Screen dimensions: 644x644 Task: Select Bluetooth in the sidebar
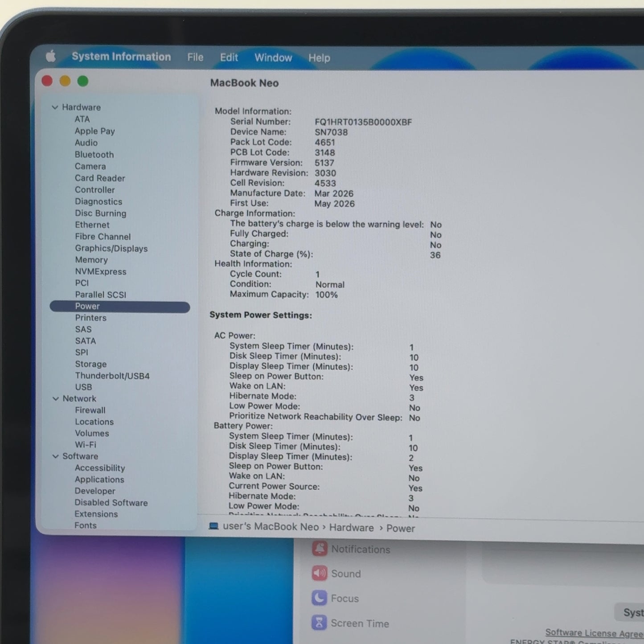[x=94, y=154]
